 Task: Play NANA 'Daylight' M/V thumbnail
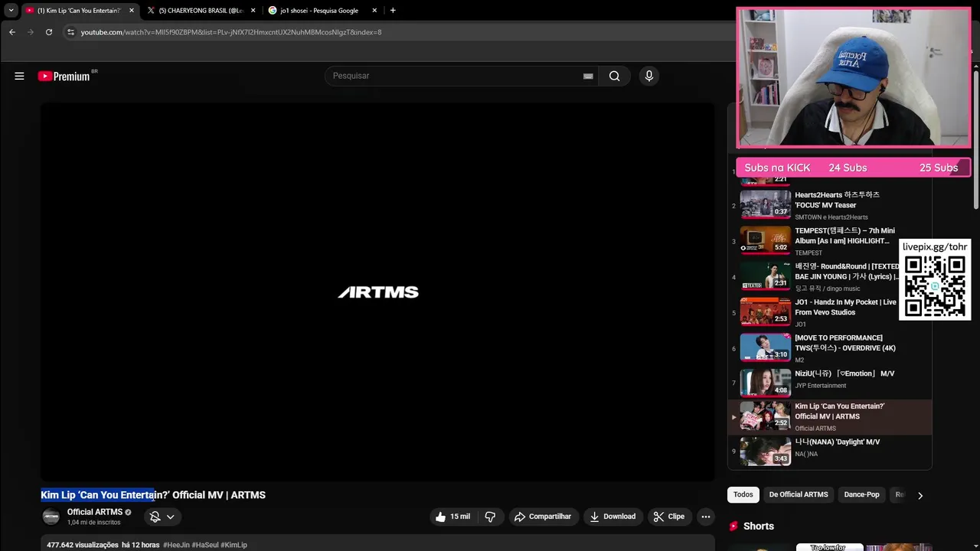pyautogui.click(x=766, y=451)
